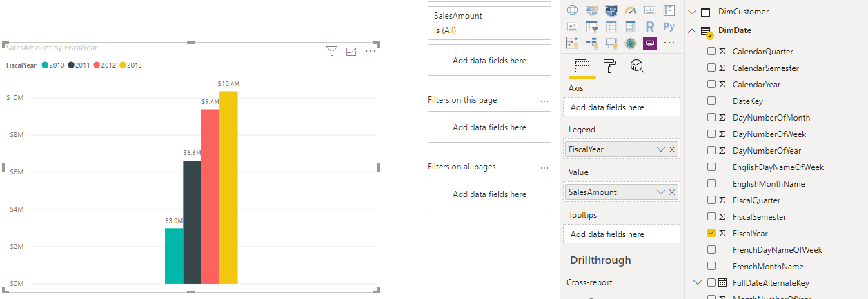Open SalesAmount dropdown in Value well
Screen dimensions: 868x299
(660, 192)
